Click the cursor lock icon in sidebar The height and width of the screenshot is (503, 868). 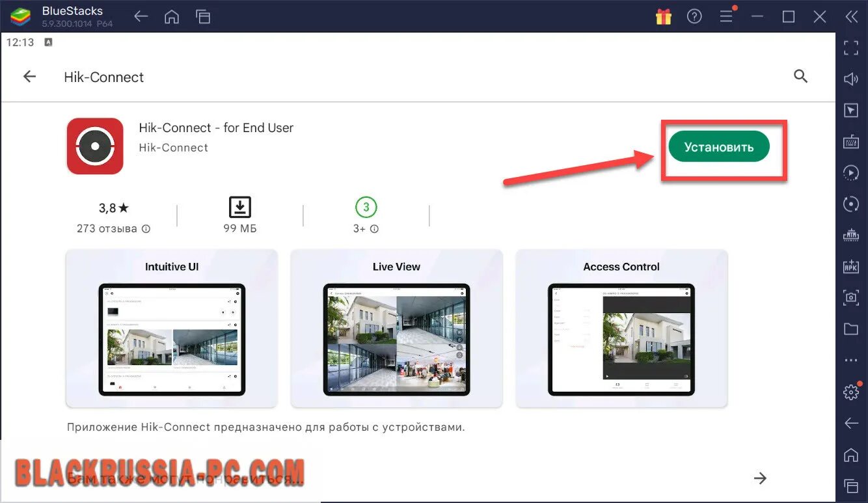[851, 110]
